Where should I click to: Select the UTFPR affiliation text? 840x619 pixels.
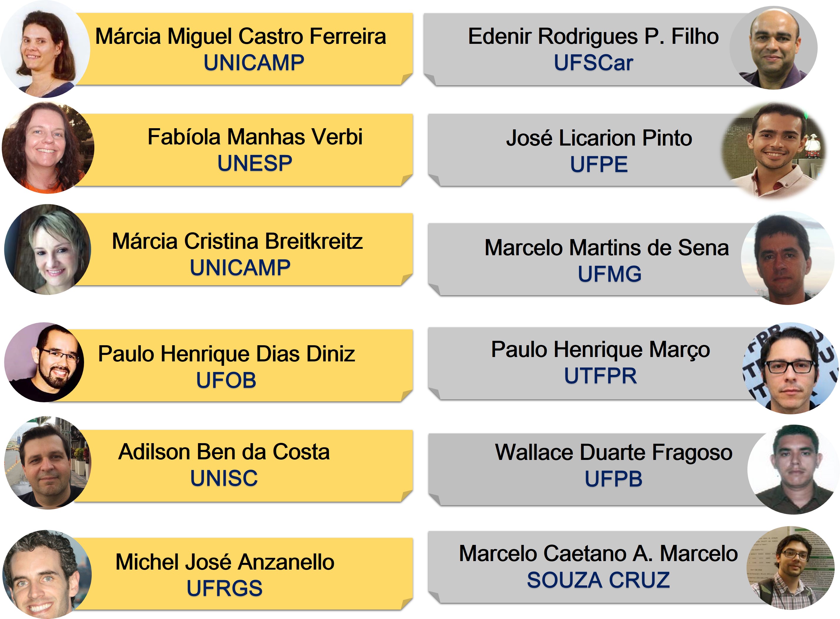pyautogui.click(x=600, y=376)
